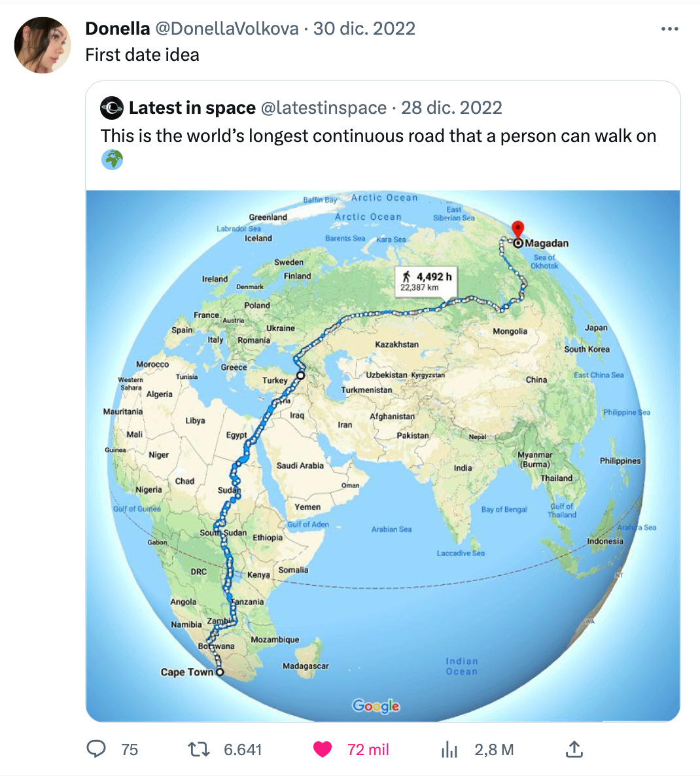The width and height of the screenshot is (700, 776).
Task: Click the @latestinspace handle
Action: (324, 108)
